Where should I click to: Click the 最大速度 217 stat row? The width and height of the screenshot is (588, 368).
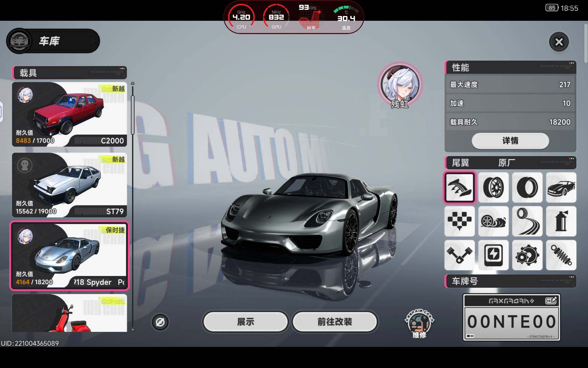click(x=510, y=85)
